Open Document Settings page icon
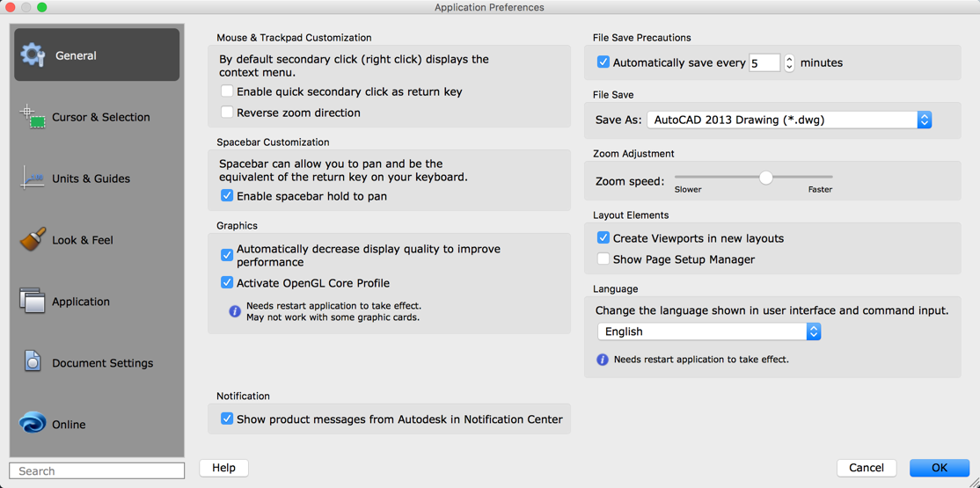This screenshot has height=488, width=980. pos(33,361)
